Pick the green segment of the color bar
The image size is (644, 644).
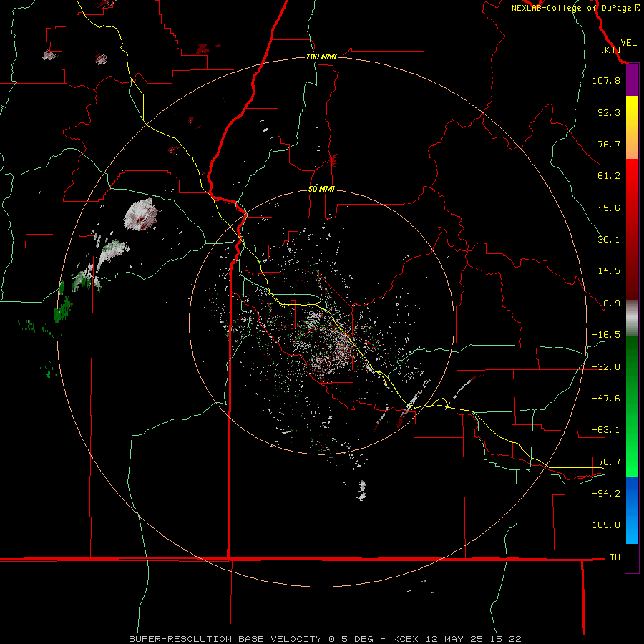tap(632, 406)
